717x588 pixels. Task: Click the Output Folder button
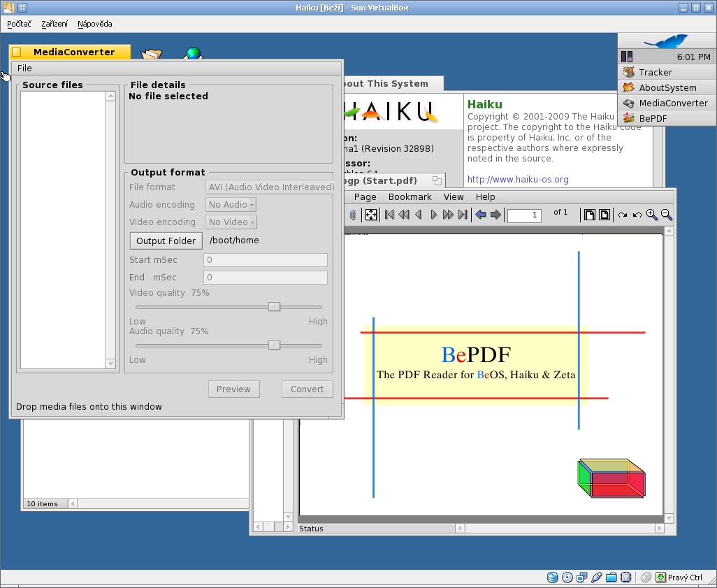click(166, 241)
